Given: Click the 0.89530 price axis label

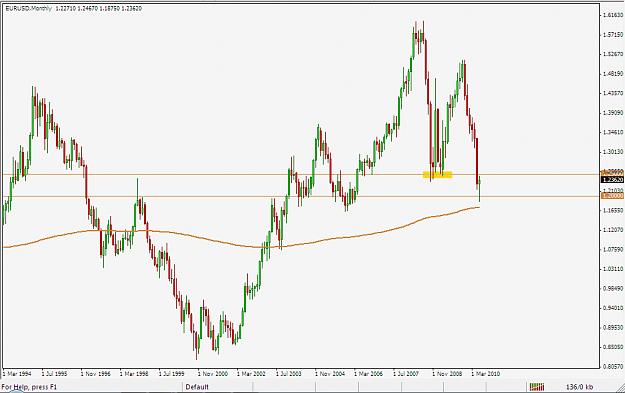Looking at the screenshot, I should 613,328.
